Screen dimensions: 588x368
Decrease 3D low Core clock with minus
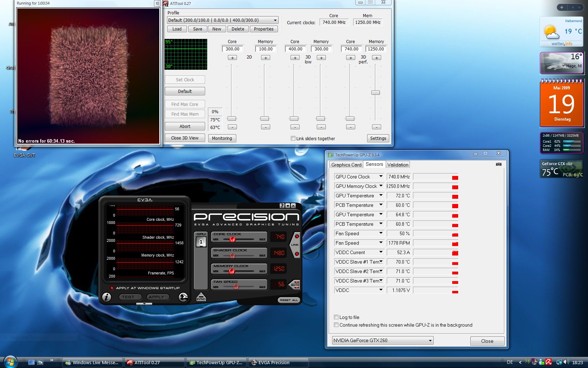click(x=295, y=127)
